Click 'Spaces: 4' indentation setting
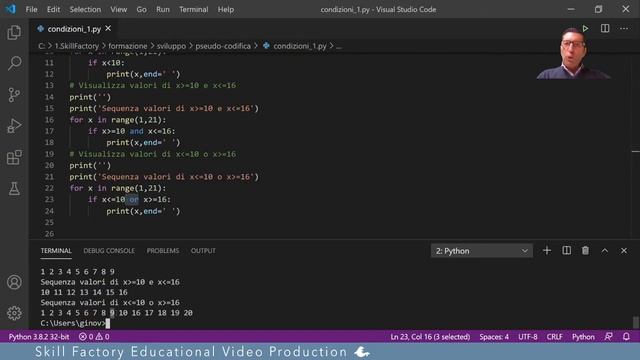 494,337
